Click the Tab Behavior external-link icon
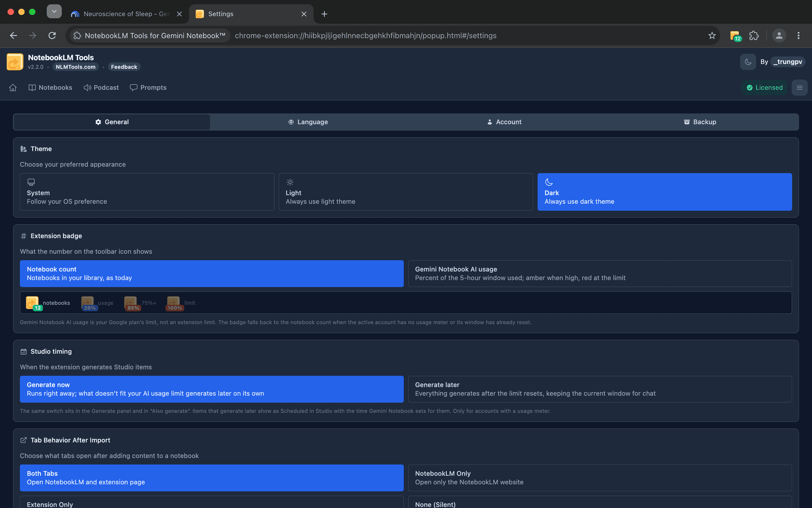Viewport: 812px width, 508px height. (24, 440)
